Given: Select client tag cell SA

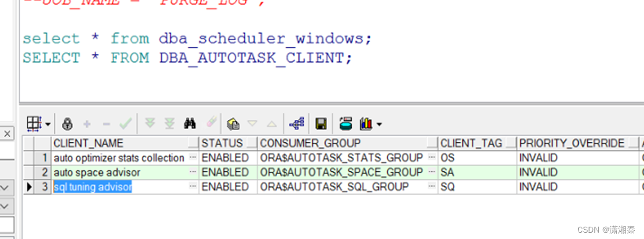Looking at the screenshot, I should point(477,172).
